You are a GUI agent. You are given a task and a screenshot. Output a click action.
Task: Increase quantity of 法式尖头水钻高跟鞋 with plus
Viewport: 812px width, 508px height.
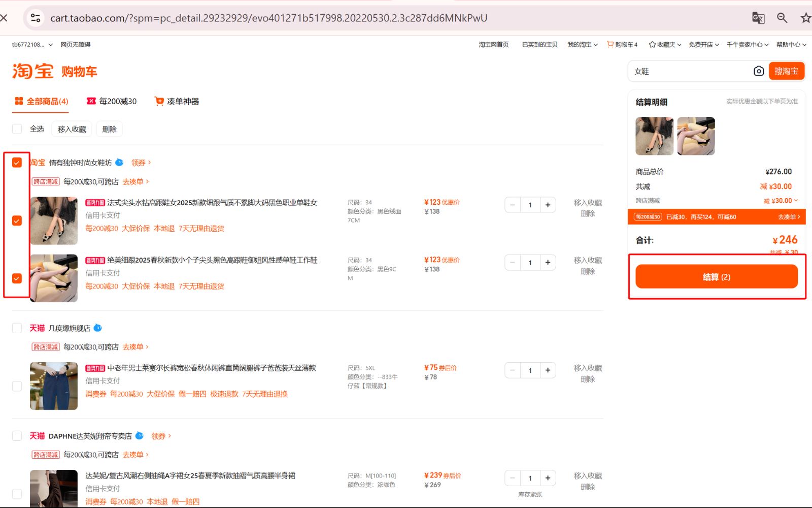tap(548, 205)
